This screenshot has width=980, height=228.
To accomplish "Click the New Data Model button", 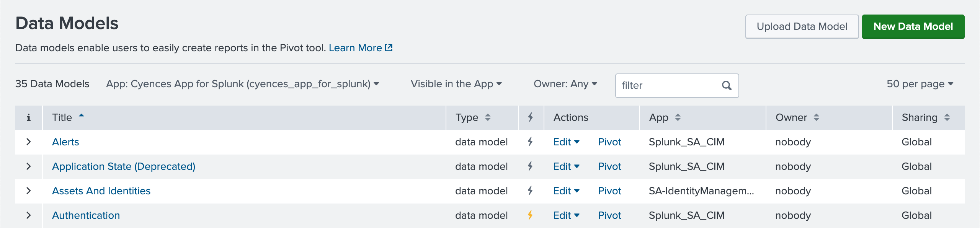I will pyautogui.click(x=913, y=26).
